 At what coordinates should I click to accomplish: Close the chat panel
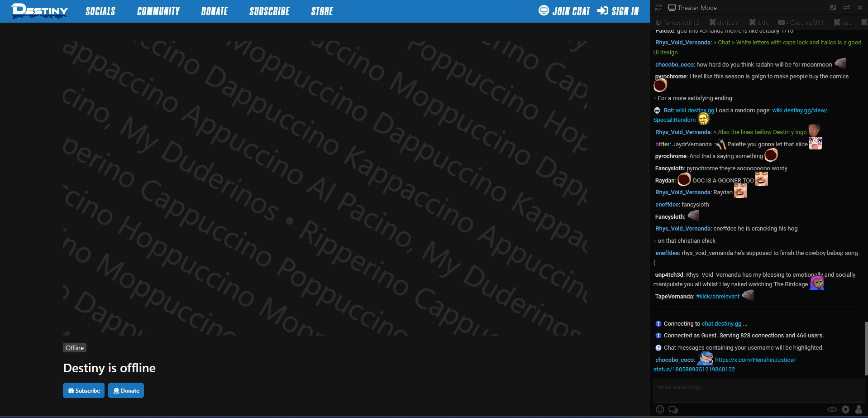pyautogui.click(x=860, y=8)
